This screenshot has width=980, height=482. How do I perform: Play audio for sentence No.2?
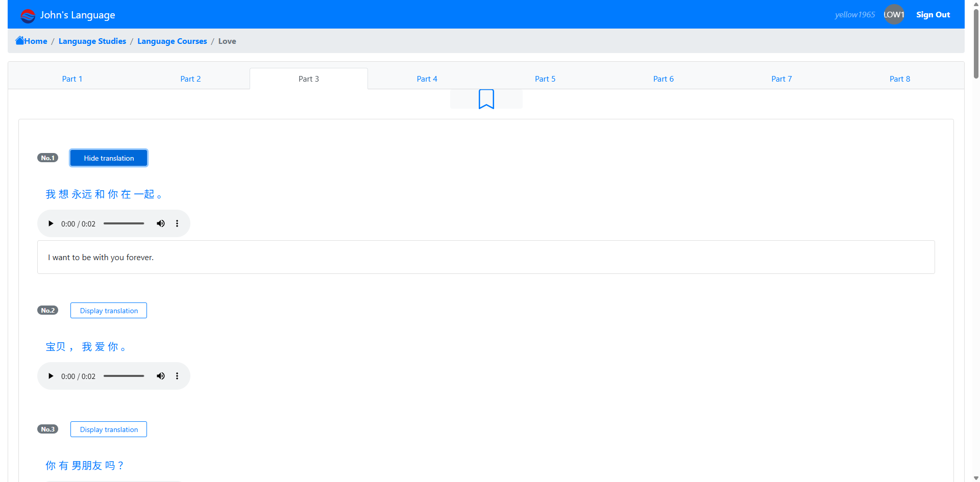(x=51, y=376)
